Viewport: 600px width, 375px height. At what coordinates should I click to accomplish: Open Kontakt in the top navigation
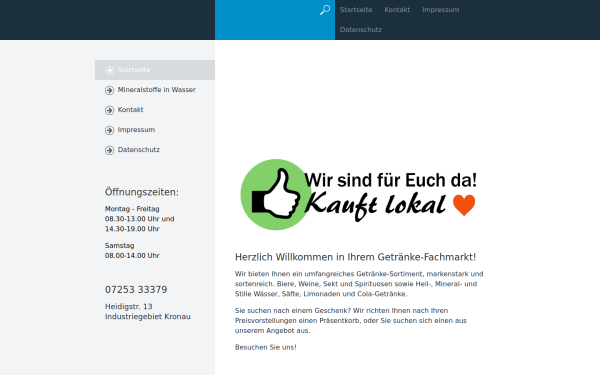point(397,10)
